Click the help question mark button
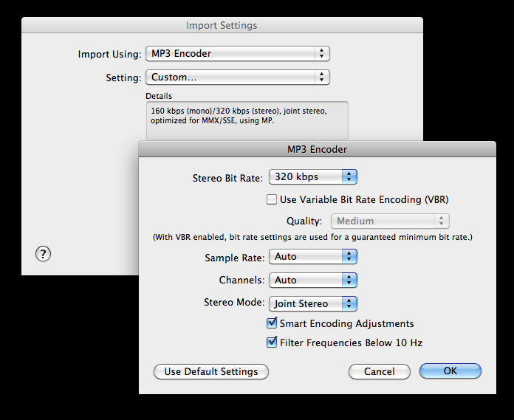The width and height of the screenshot is (514, 420). click(43, 254)
